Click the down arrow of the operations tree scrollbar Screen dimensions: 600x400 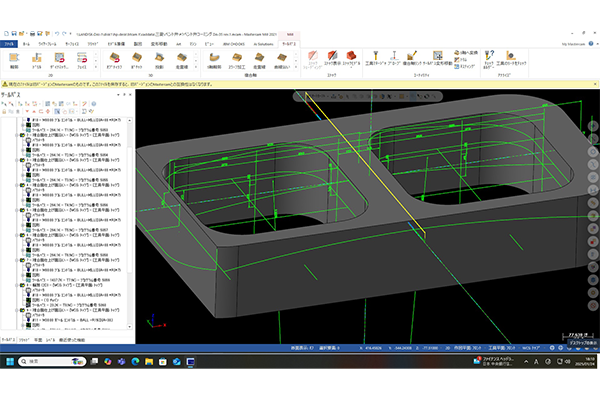(x=130, y=327)
